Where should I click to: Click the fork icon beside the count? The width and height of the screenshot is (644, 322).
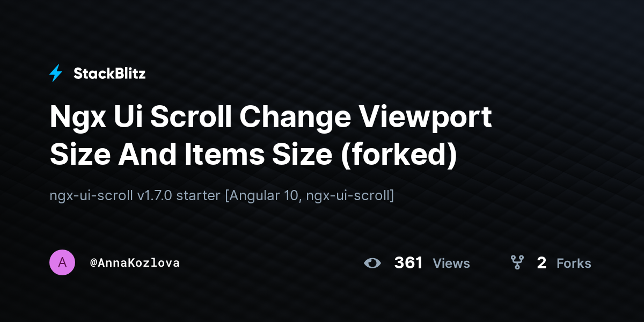click(x=517, y=262)
